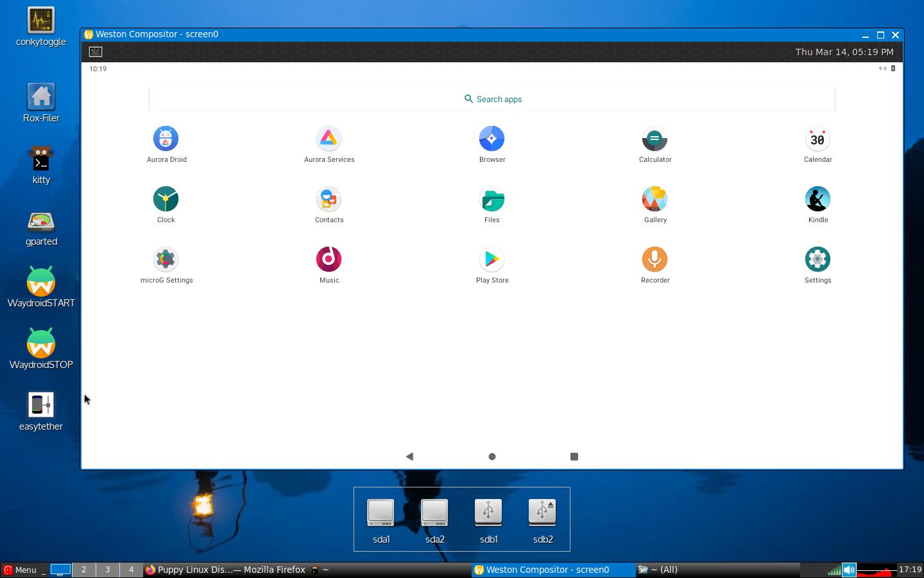Viewport: 924px width, 578px height.
Task: Open the taskbar Menu button
Action: [x=20, y=570]
